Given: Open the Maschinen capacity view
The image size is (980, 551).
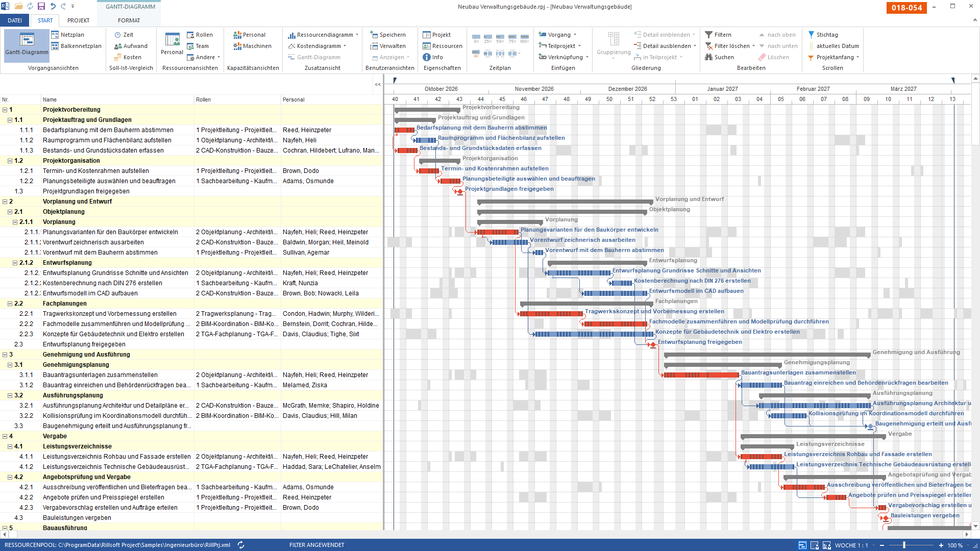Looking at the screenshot, I should click(252, 46).
